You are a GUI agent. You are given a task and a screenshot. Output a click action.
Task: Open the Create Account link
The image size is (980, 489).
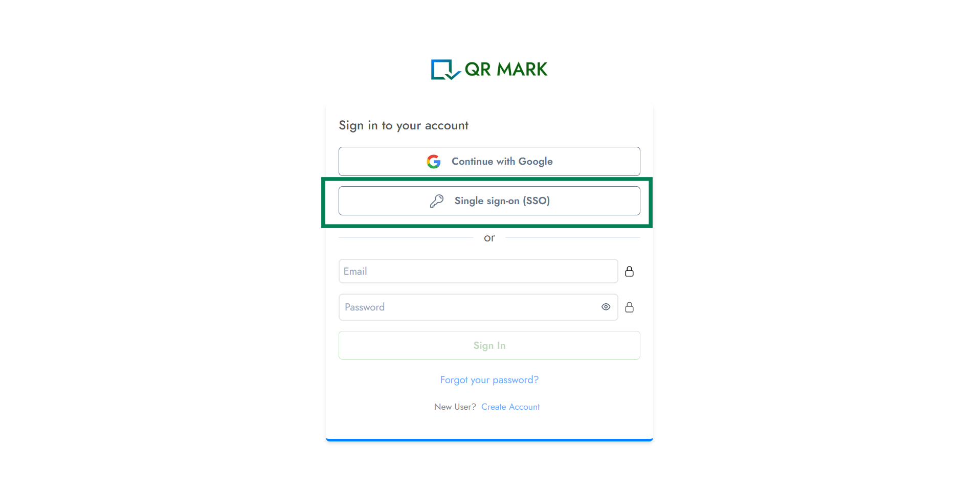510,407
